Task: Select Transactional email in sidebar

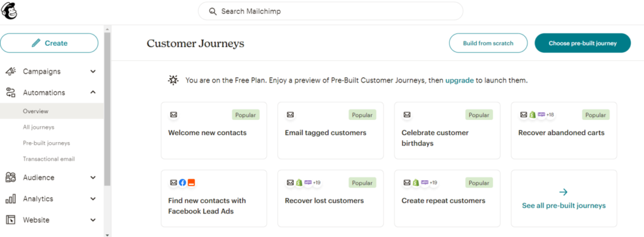Action: (x=49, y=159)
